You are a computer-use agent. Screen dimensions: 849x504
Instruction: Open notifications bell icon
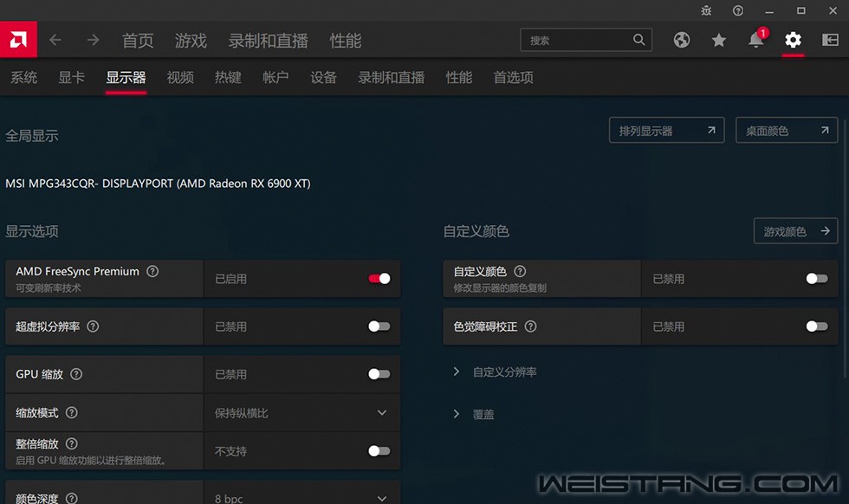[x=756, y=39]
